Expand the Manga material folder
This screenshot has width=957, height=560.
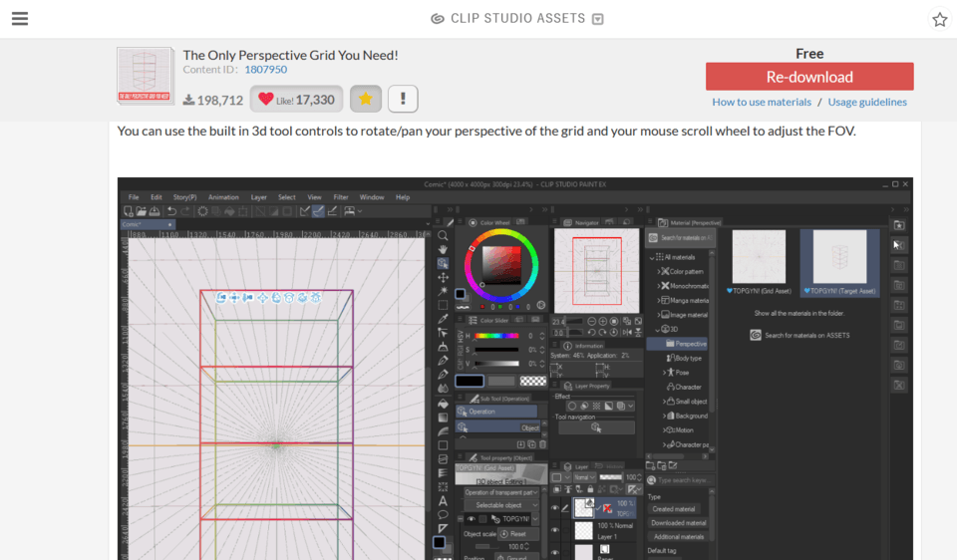point(659,300)
